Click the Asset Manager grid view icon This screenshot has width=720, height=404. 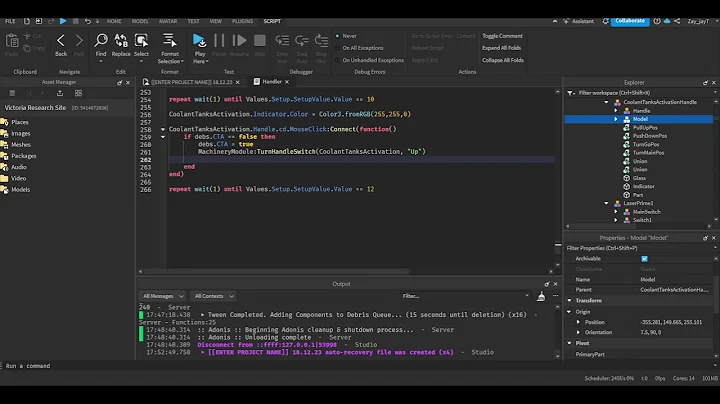tap(79, 93)
